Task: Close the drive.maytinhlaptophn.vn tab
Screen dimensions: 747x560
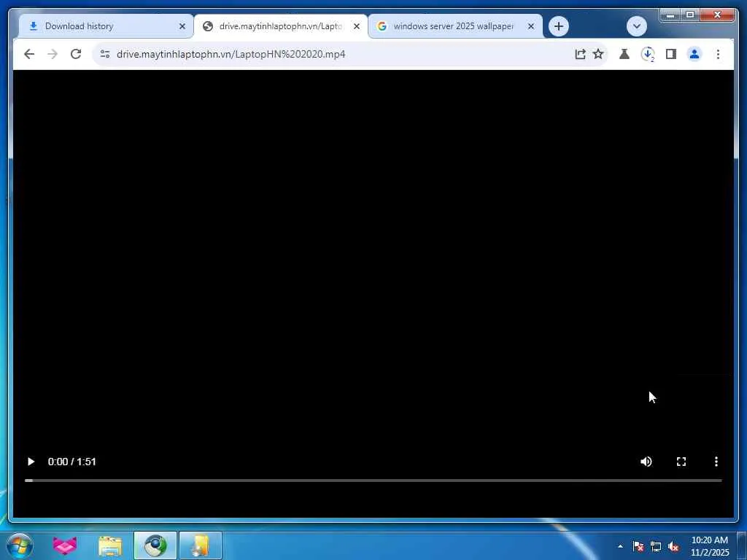Action: click(356, 27)
